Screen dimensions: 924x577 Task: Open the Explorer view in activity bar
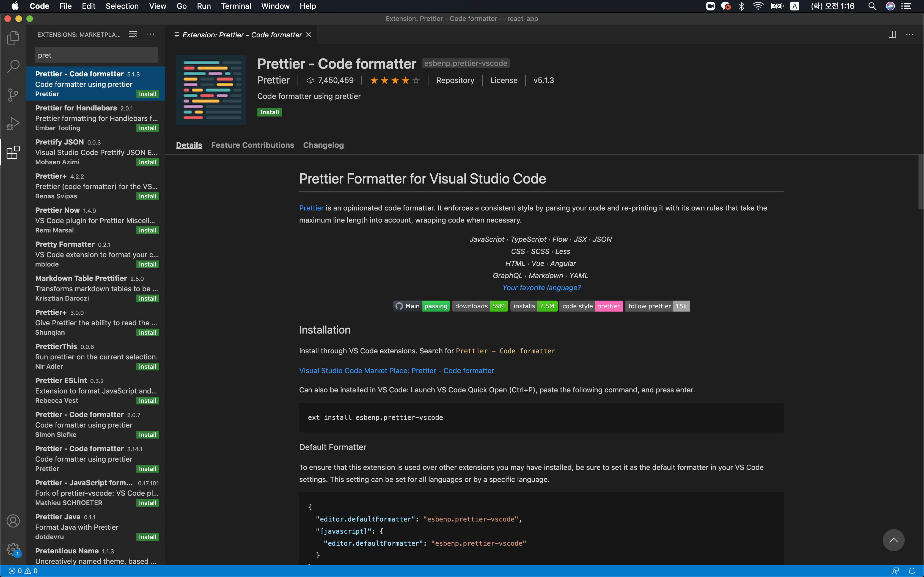[x=13, y=37]
